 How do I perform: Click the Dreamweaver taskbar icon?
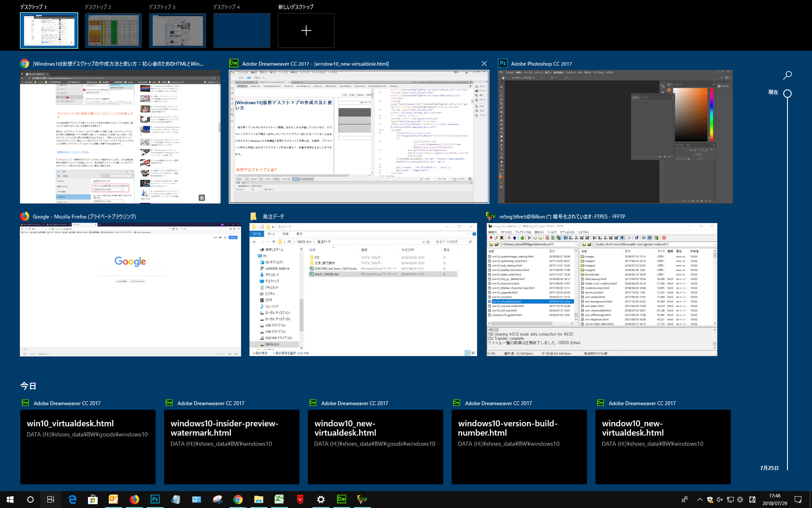click(341, 500)
